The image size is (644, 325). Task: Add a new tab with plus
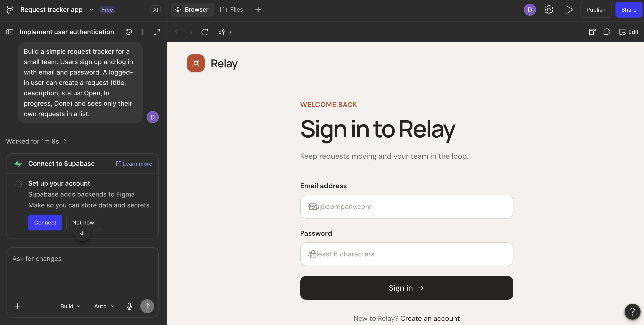258,10
